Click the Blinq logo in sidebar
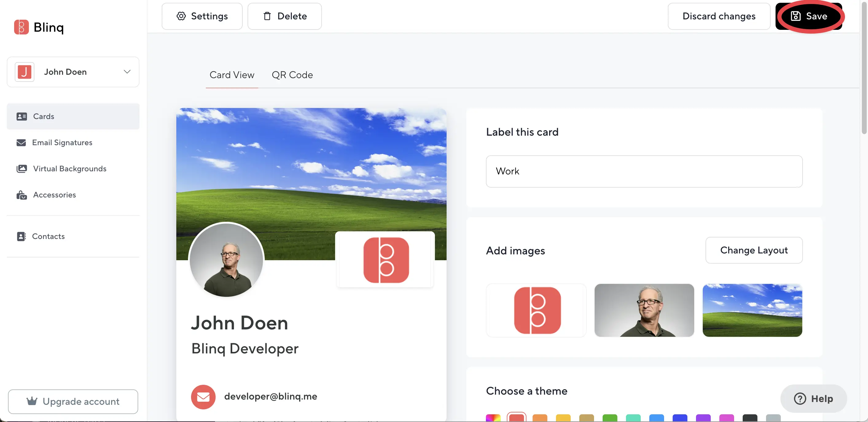 [39, 27]
